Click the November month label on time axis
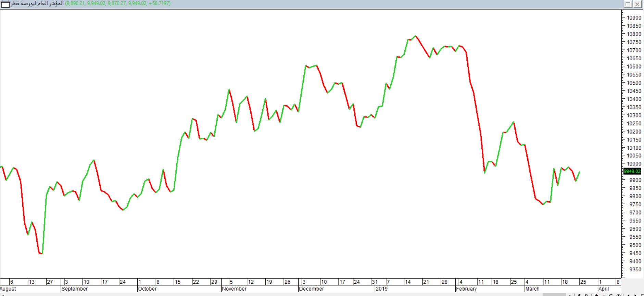Screen dimensions: 644x296 [234, 289]
